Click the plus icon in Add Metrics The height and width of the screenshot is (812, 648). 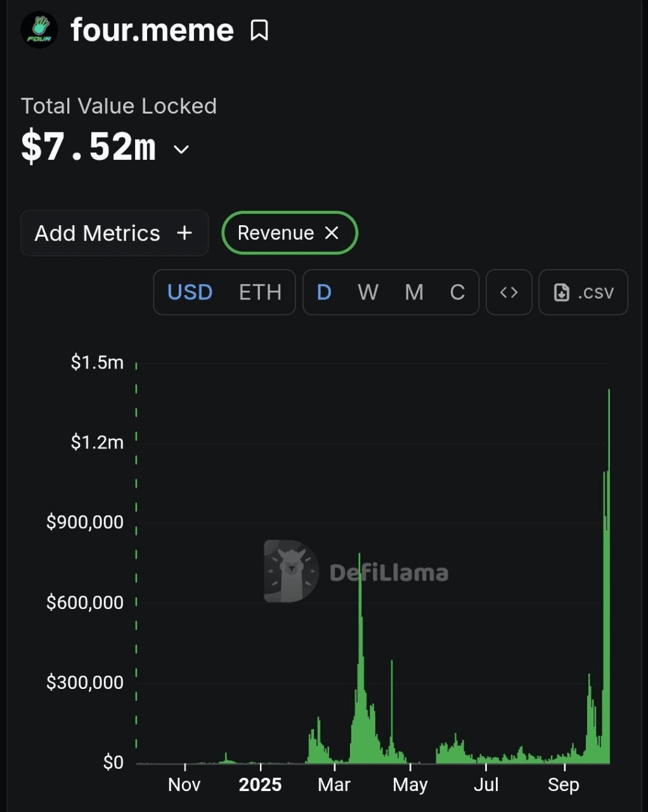click(x=185, y=233)
